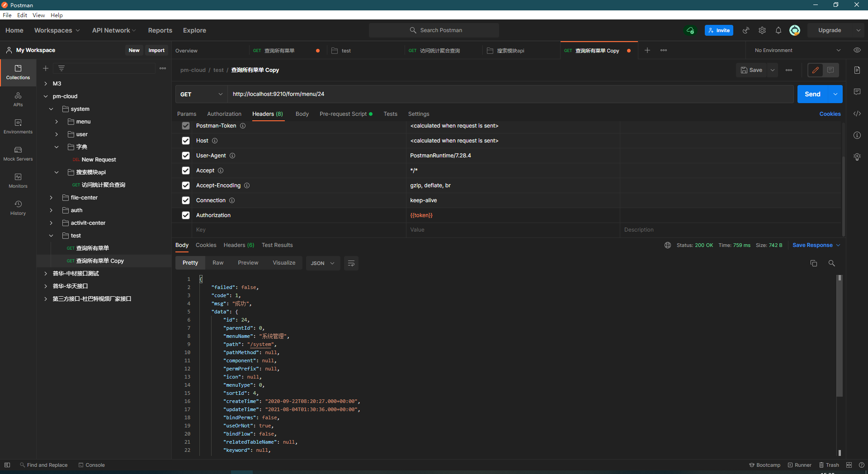Expand the file-center folder

coord(51,198)
